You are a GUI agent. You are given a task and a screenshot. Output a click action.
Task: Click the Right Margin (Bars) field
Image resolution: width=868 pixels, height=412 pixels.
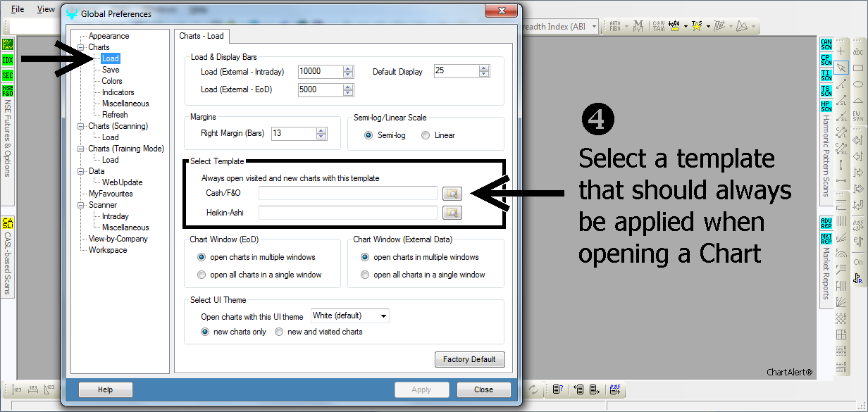[x=299, y=133]
